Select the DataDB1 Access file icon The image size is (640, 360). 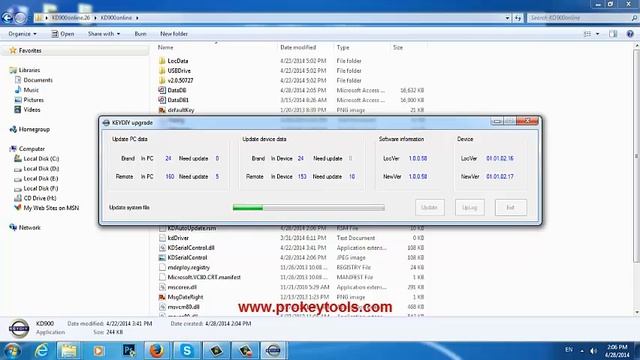[162, 100]
